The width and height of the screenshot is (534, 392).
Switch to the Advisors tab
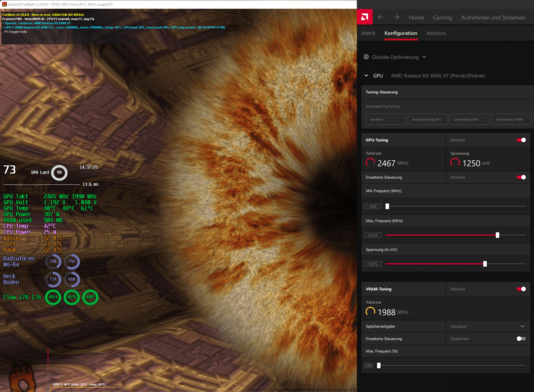coord(436,33)
